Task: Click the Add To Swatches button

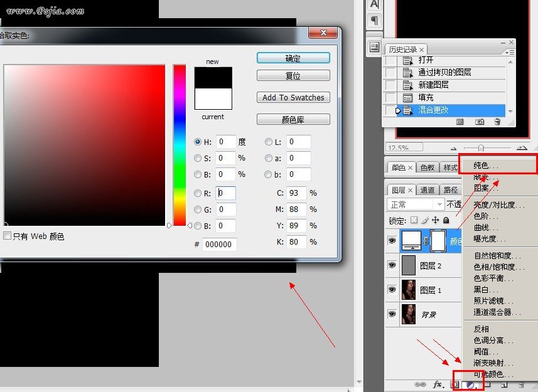Action: click(293, 97)
